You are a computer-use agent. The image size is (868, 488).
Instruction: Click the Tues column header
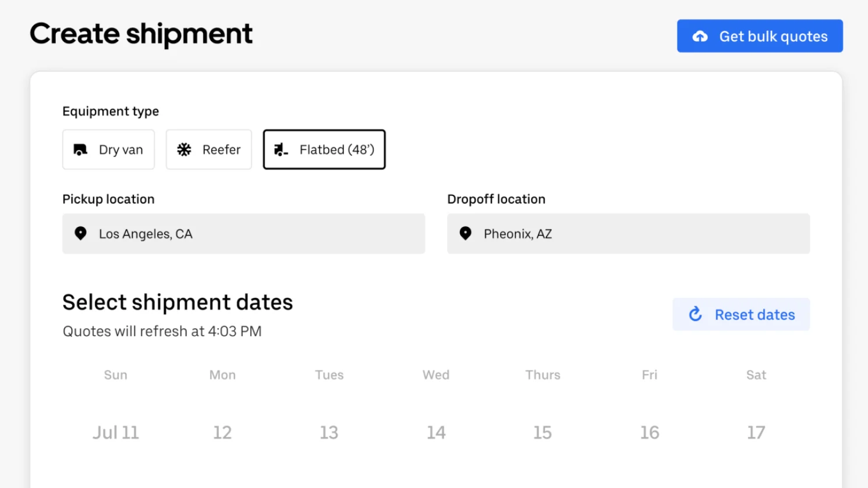pos(329,375)
